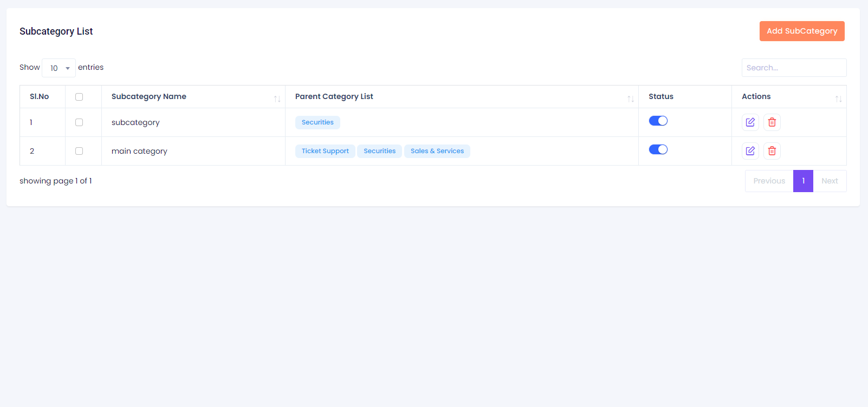Click the 'Sales & Services' category tag

tap(437, 151)
